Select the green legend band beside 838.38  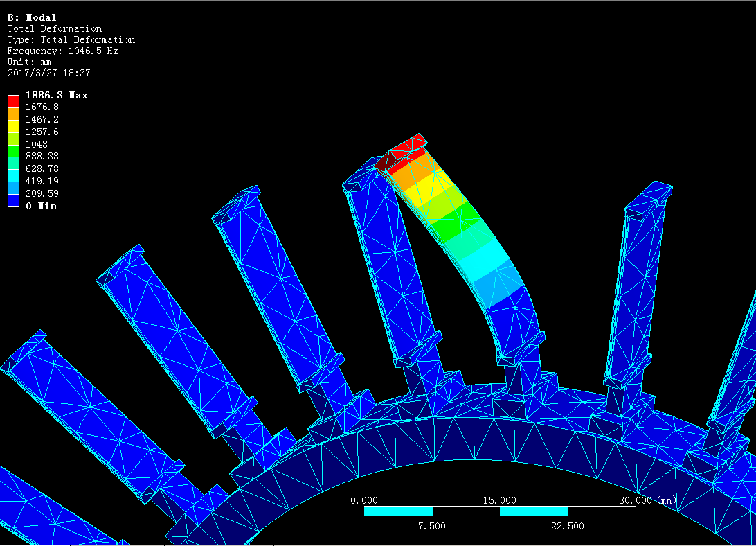[13, 151]
